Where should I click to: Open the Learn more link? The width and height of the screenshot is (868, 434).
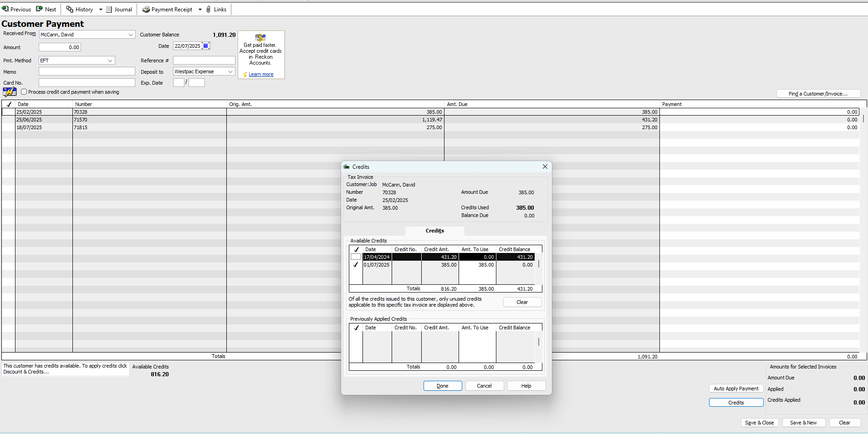pyautogui.click(x=261, y=74)
